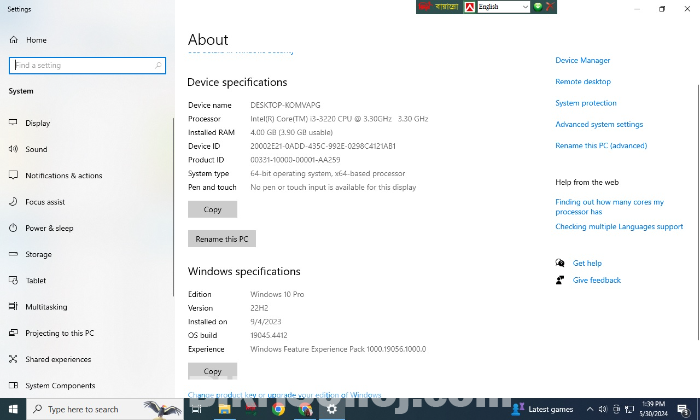Open Advanced system settings link

point(599,124)
